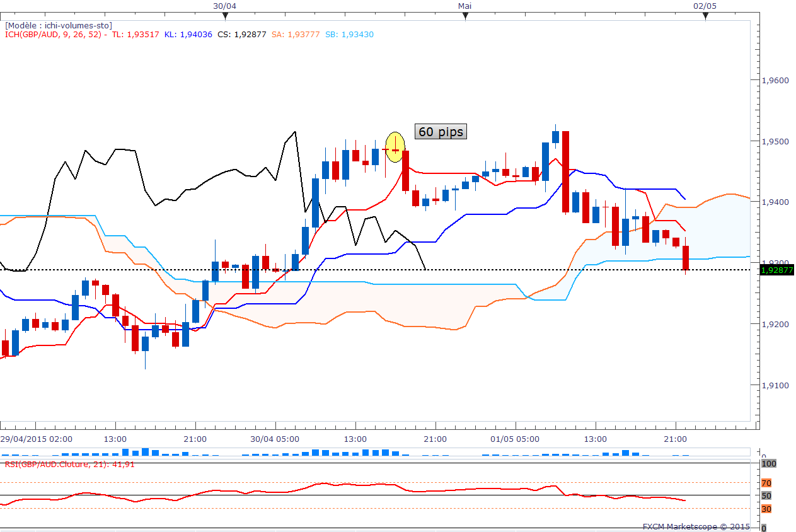Click the 30/04 date marker triangle
The width and height of the screenshot is (796, 532).
coord(225,16)
